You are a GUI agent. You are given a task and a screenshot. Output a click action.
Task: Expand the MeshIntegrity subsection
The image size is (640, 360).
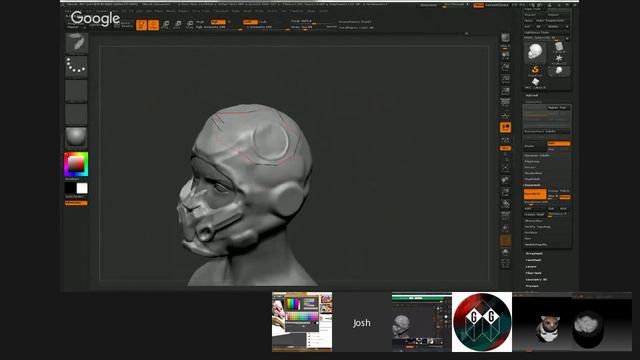536,244
